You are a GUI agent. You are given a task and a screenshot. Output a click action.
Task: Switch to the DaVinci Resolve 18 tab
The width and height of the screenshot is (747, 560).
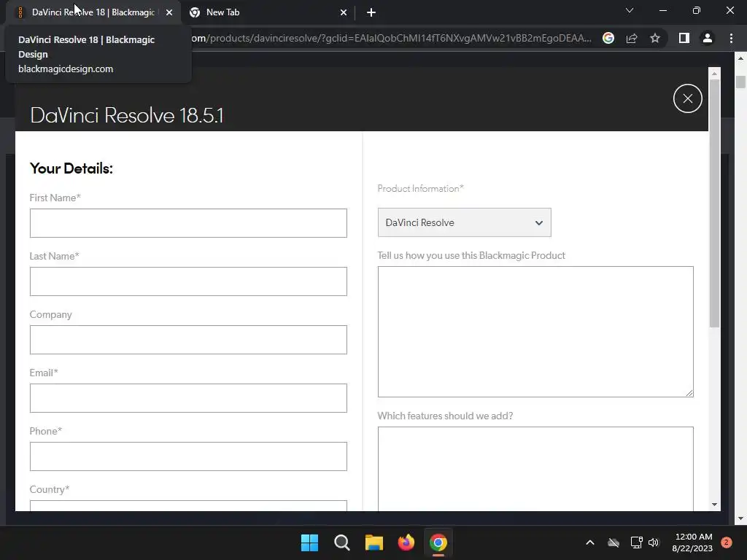[93, 12]
